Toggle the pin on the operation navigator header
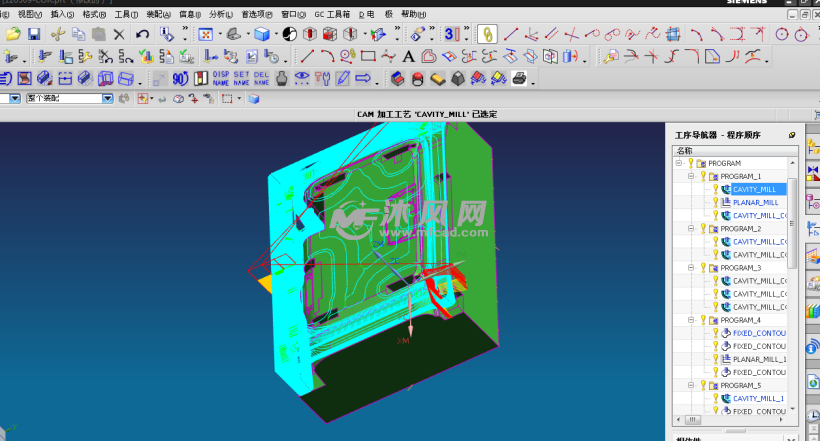Image resolution: width=820 pixels, height=441 pixels. (792, 134)
